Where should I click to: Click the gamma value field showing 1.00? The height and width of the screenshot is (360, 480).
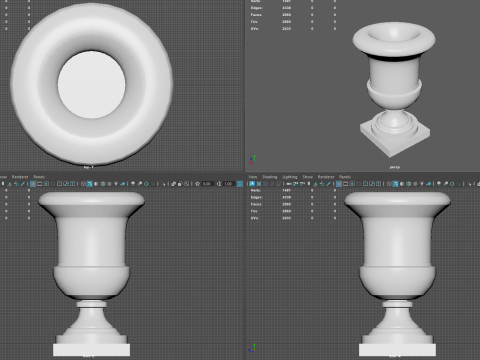(x=228, y=184)
